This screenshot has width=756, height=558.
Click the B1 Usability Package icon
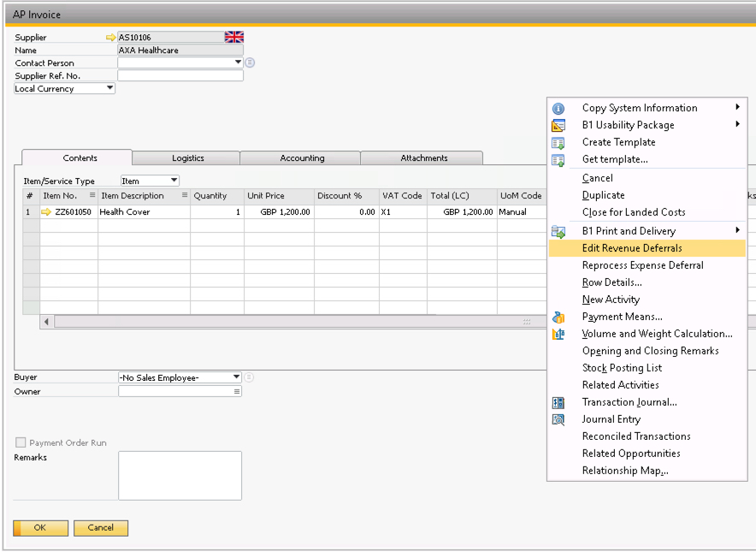558,126
